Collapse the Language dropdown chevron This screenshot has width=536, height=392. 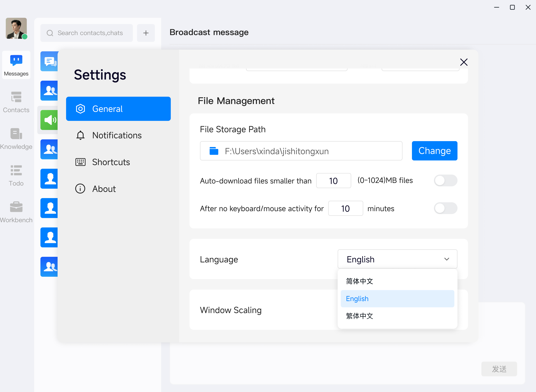click(x=446, y=259)
